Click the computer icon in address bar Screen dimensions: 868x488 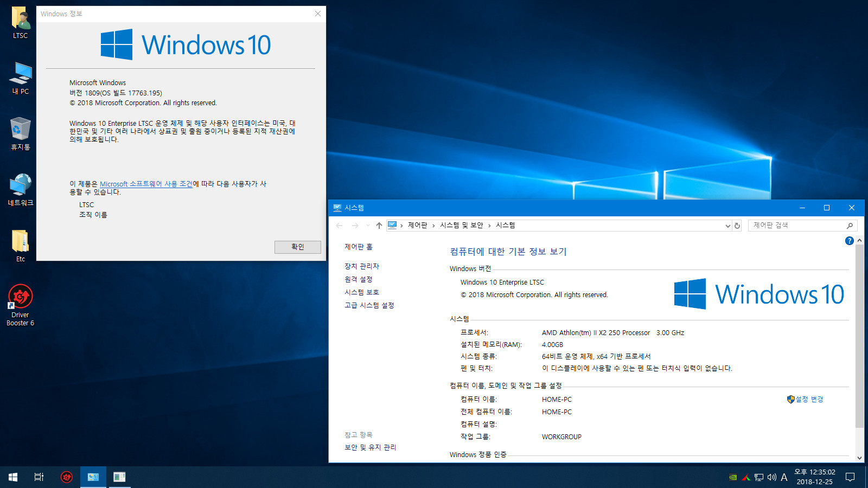[392, 225]
